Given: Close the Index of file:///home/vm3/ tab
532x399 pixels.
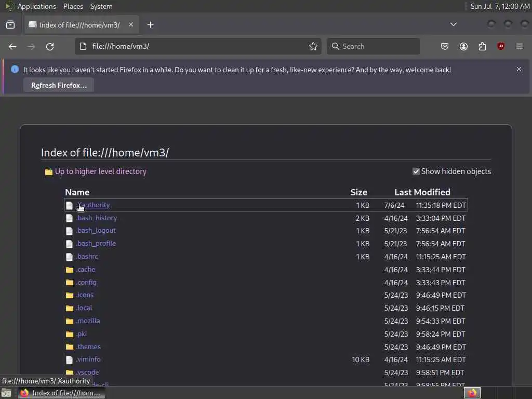Looking at the screenshot, I should (x=131, y=24).
